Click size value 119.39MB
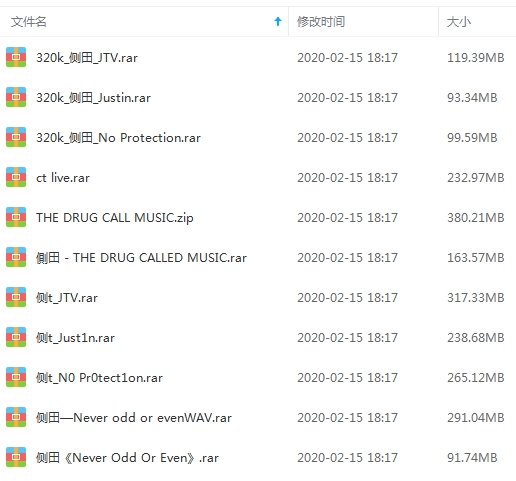The width and height of the screenshot is (516, 481). [476, 58]
